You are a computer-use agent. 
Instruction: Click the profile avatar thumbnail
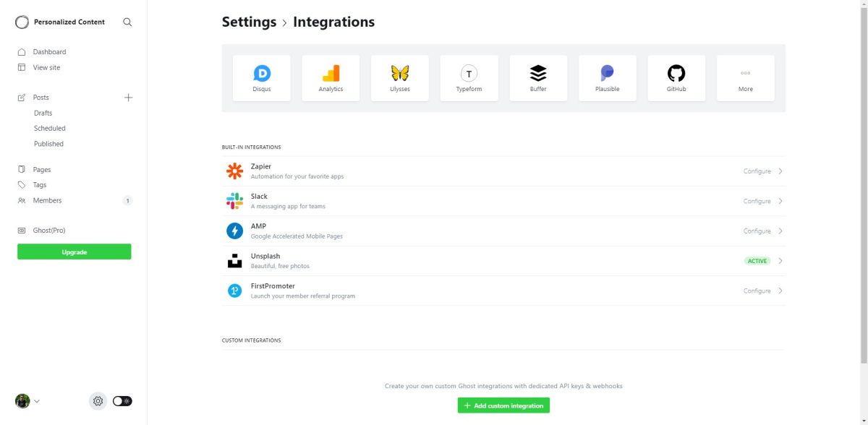point(22,400)
